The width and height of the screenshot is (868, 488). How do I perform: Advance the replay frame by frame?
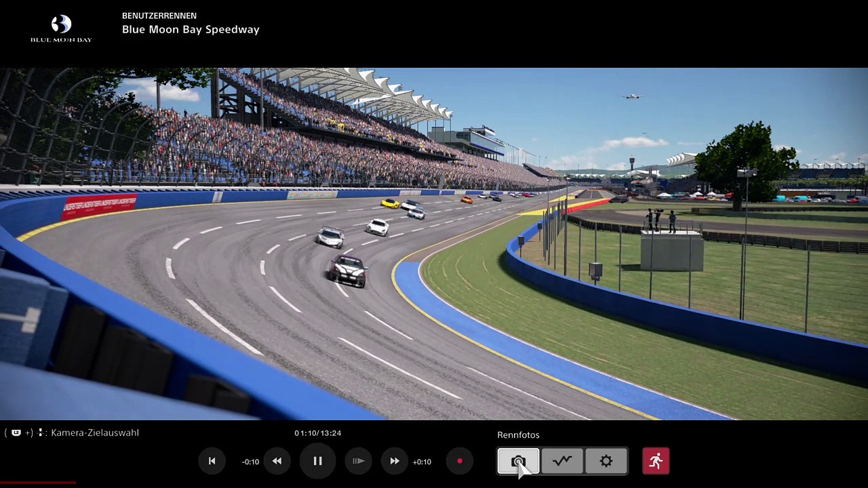click(x=359, y=461)
